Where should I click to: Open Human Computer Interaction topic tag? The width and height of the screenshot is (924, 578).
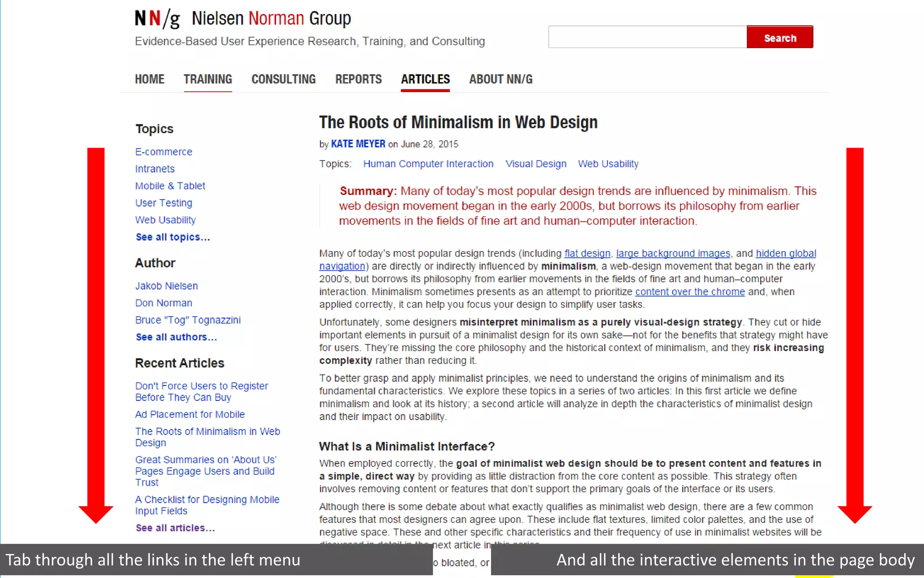point(428,164)
